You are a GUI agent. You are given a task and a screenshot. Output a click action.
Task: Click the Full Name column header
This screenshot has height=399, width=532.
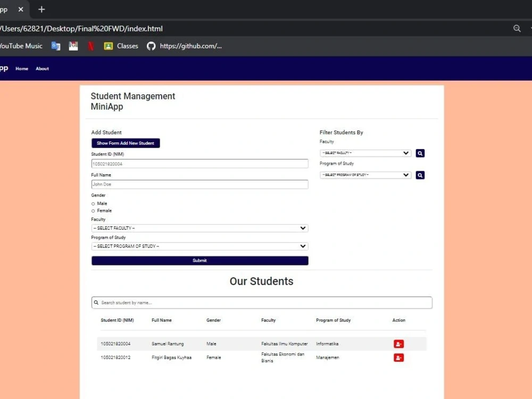162,320
